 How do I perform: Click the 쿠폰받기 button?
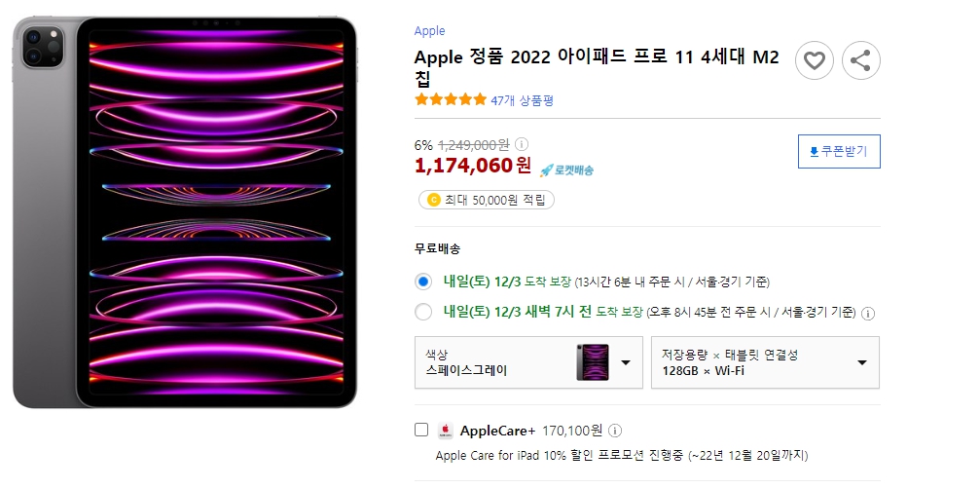click(x=839, y=151)
